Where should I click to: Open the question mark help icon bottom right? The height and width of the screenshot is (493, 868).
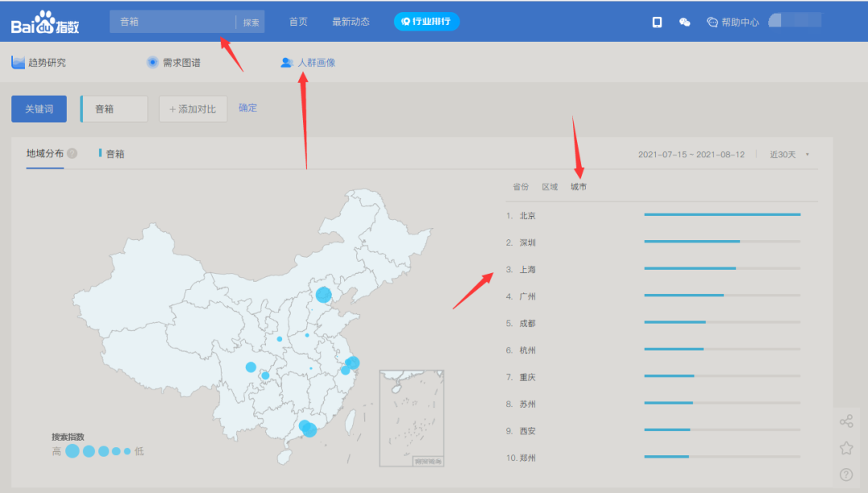tap(846, 475)
